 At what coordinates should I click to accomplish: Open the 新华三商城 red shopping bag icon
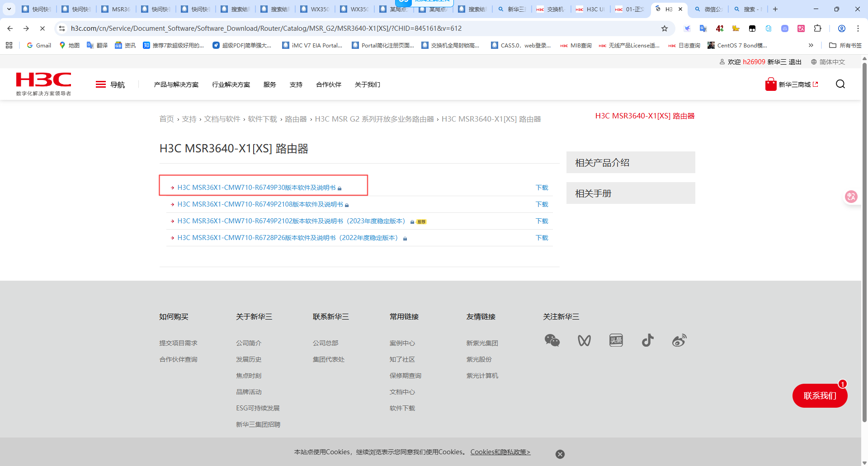(771, 84)
